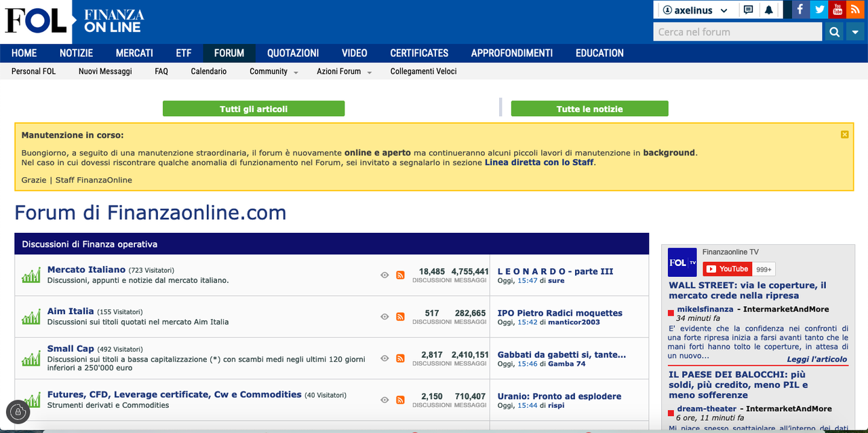Click the forum search magnifier button
The image size is (868, 433).
(x=833, y=32)
